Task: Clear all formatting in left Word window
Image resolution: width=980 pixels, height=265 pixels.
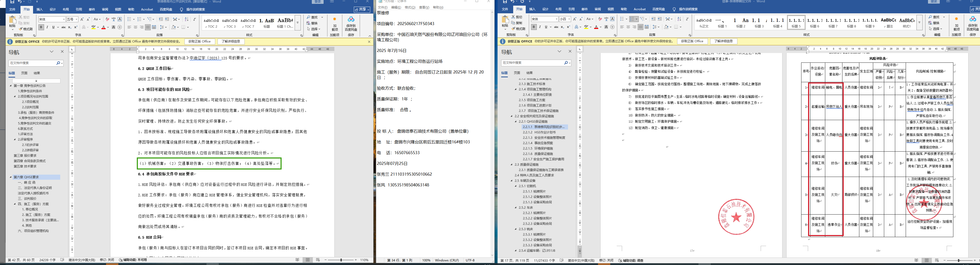Action: click(x=107, y=19)
